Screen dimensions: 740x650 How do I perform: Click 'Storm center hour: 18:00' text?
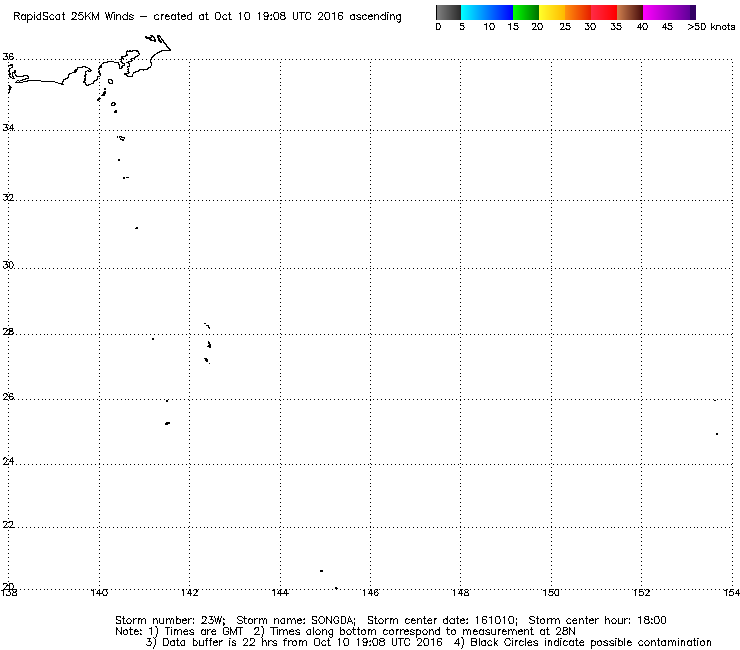(x=597, y=620)
